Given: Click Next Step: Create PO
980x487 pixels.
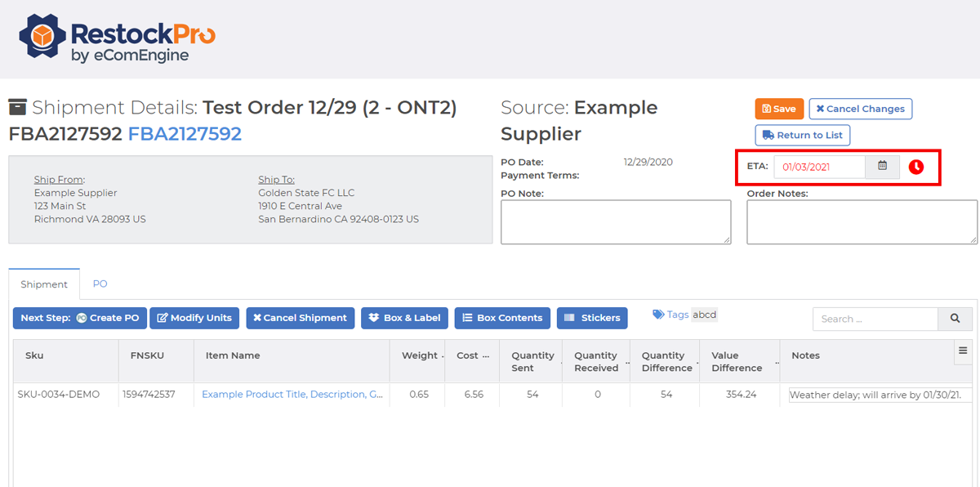Looking at the screenshot, I should pyautogui.click(x=80, y=318).
